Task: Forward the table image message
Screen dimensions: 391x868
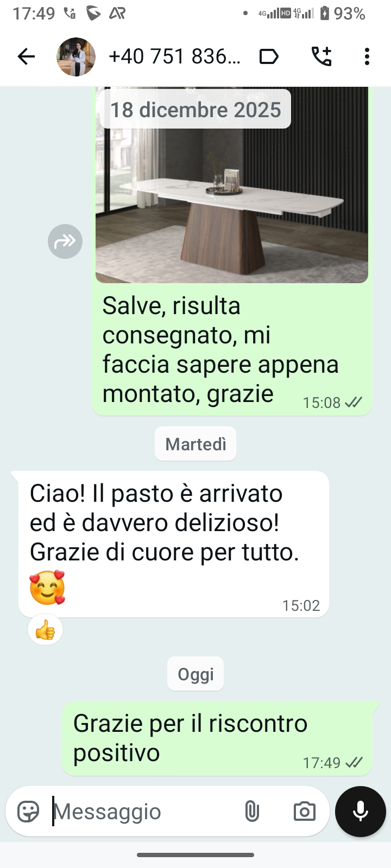Action: coord(65,241)
